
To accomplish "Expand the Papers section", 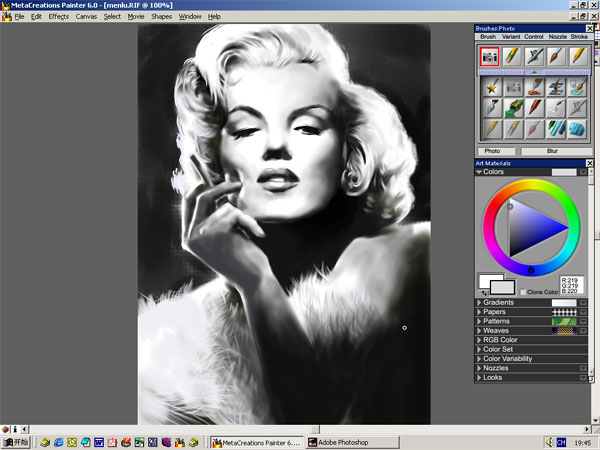I will point(479,312).
